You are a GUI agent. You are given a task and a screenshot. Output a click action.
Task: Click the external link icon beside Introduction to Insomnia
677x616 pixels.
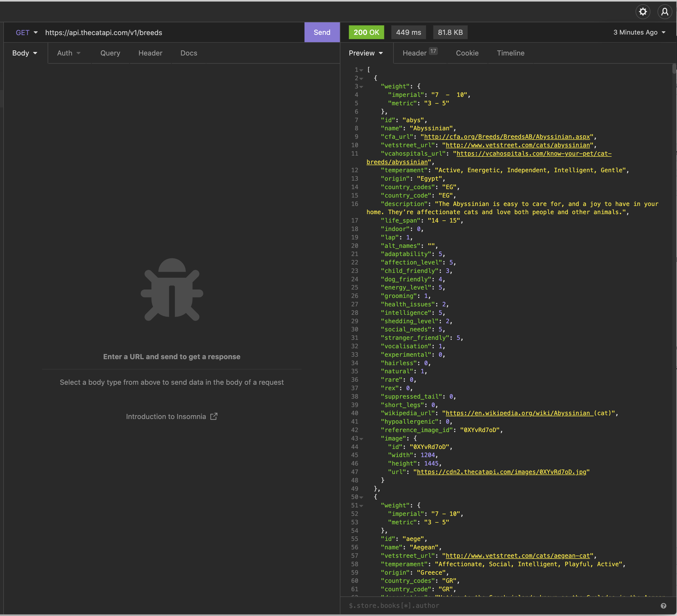[x=214, y=417]
